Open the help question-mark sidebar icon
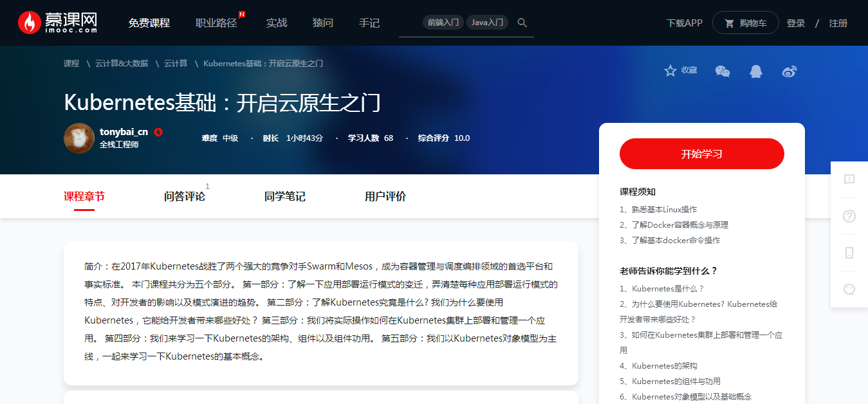The image size is (868, 404). tap(849, 216)
